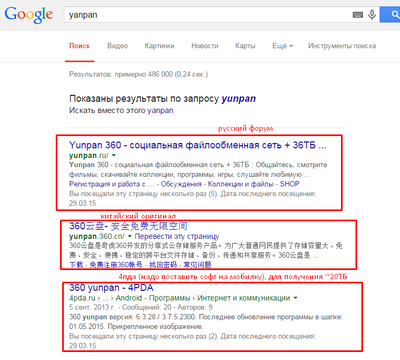Search instead for yanpan link
Screen dimensions: 400x360
(x=160, y=110)
